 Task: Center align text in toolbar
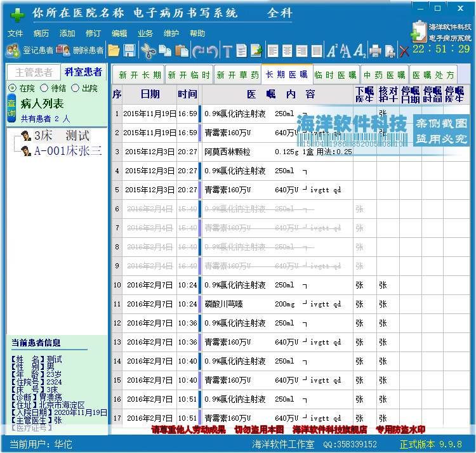pyautogui.click(x=287, y=51)
